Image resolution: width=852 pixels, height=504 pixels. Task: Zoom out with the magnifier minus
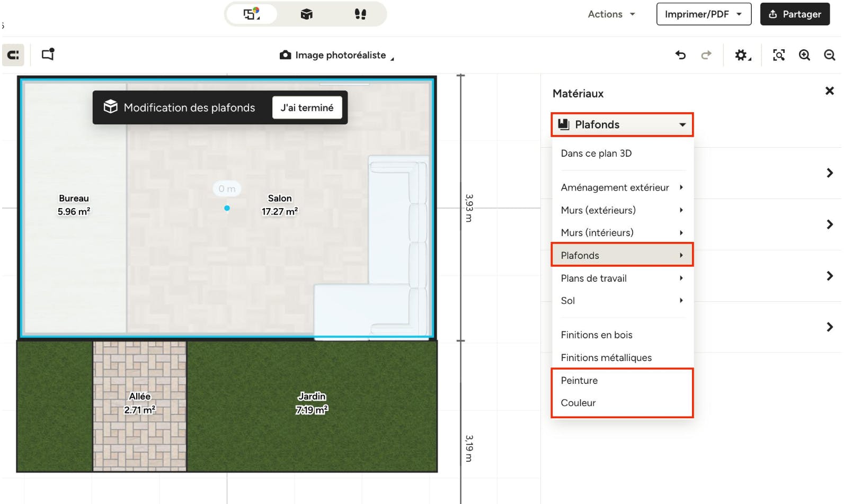click(829, 55)
